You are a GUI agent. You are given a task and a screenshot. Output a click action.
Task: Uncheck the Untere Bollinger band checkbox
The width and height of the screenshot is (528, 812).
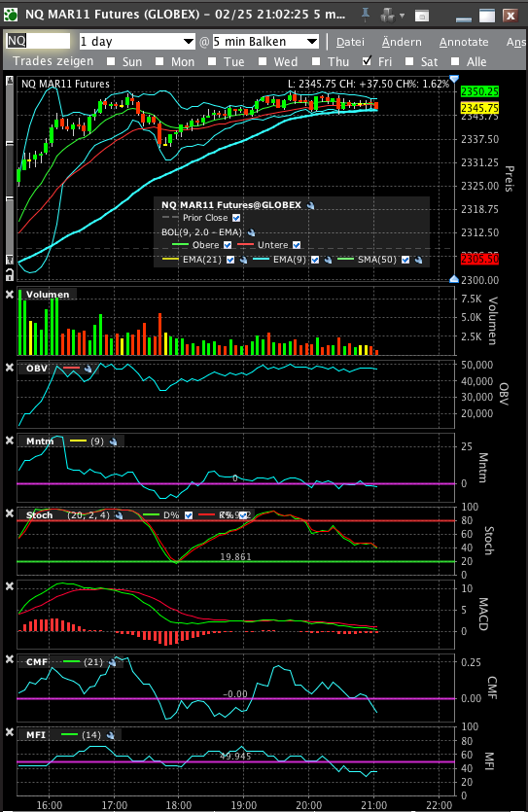click(x=297, y=245)
